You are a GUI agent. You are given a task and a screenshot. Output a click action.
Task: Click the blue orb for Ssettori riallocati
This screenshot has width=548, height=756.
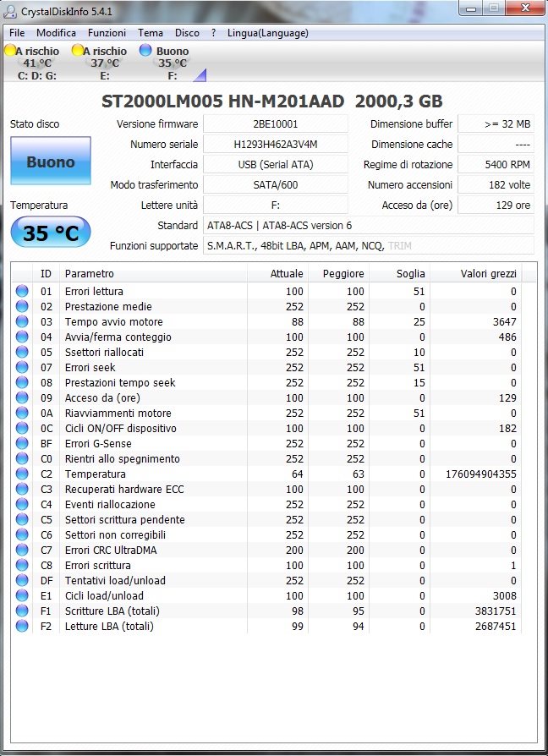tap(22, 352)
